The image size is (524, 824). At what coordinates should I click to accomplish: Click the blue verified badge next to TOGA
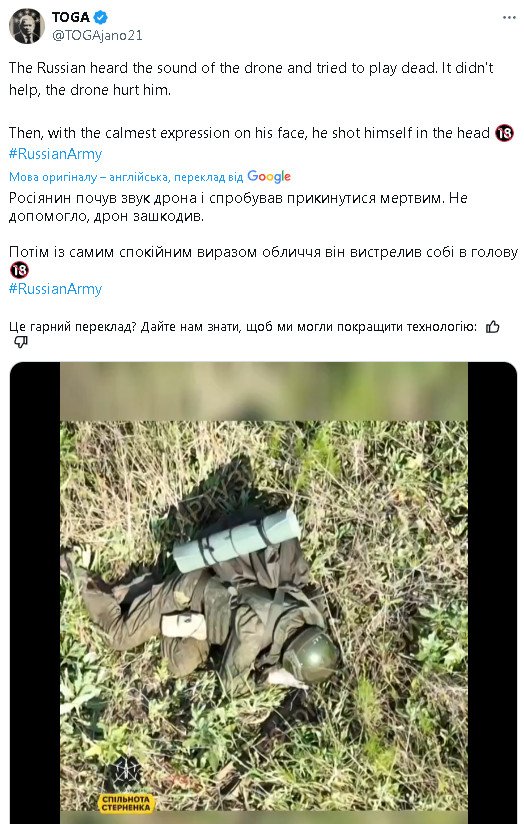100,17
